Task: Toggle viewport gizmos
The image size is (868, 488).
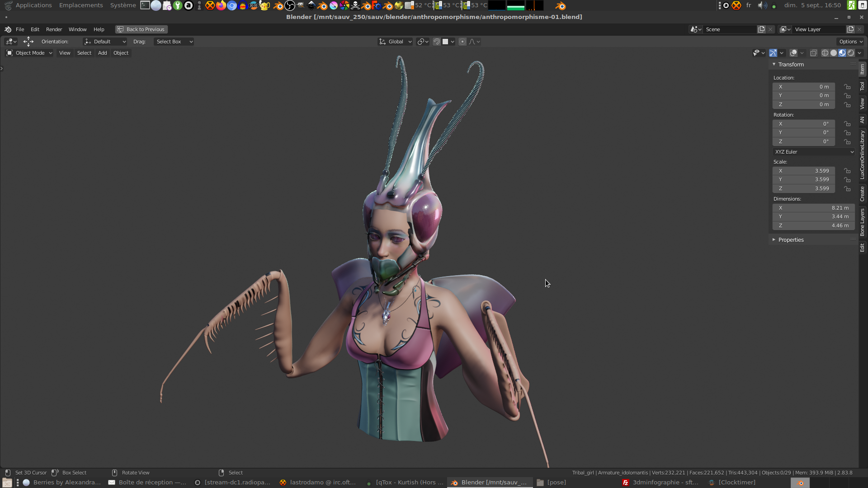Action: tap(773, 53)
